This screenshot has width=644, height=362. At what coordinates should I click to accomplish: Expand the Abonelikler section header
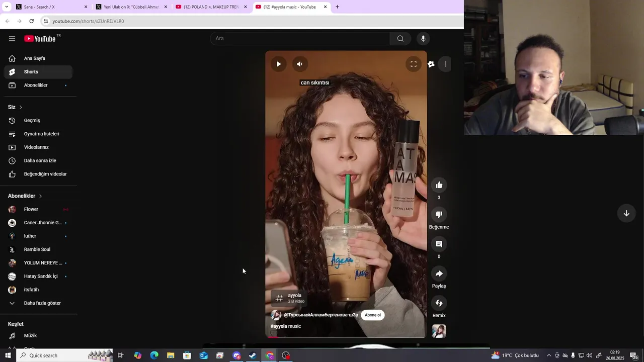click(x=25, y=196)
